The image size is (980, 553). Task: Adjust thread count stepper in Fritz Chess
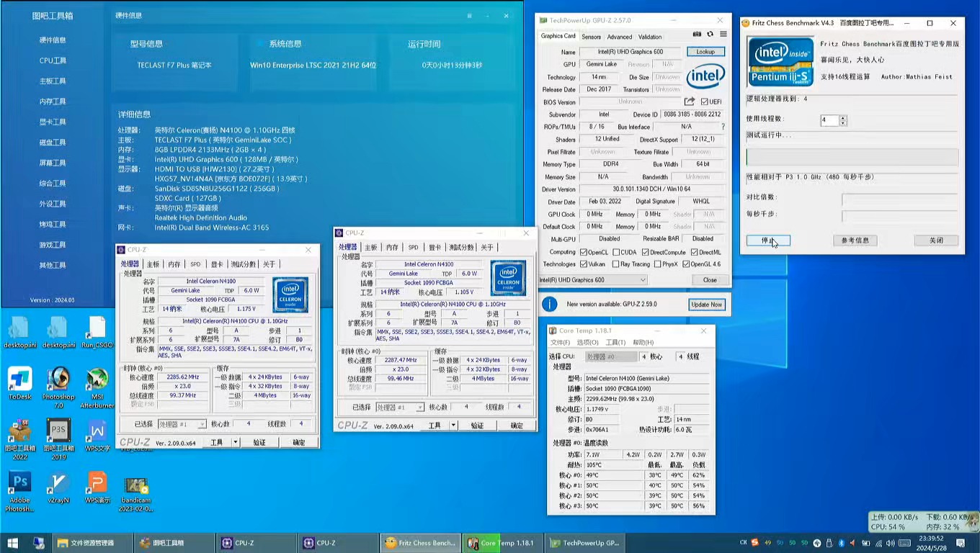843,120
